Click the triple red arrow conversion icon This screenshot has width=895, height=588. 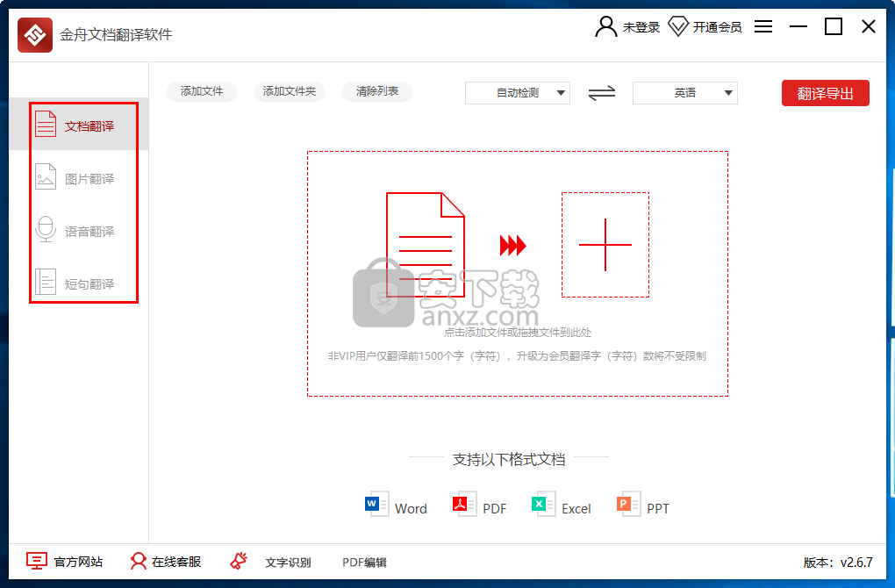(513, 246)
